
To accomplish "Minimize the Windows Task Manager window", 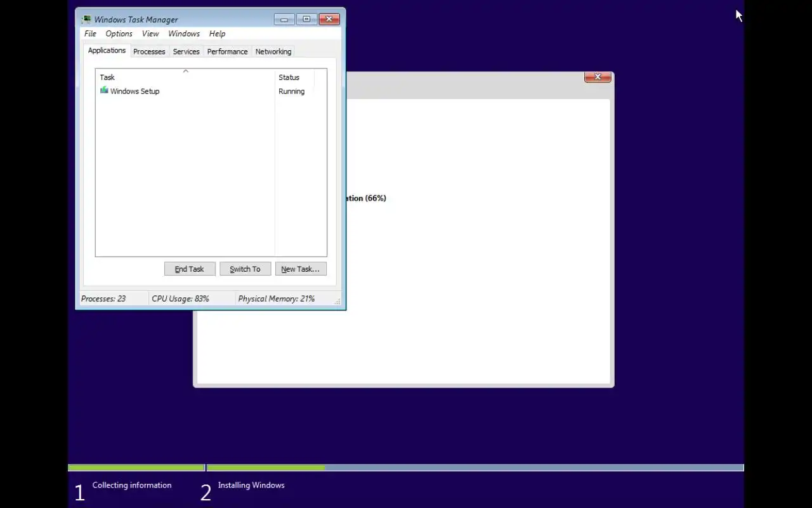I will [x=284, y=19].
